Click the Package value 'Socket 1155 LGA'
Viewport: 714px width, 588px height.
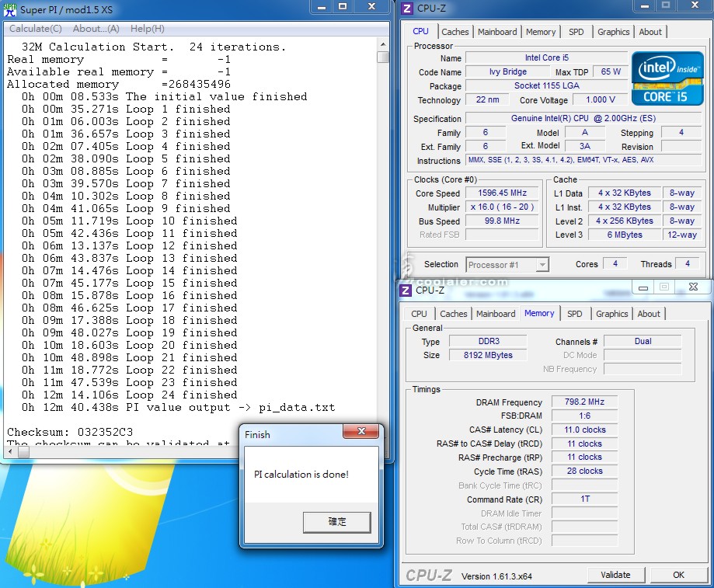pos(546,85)
